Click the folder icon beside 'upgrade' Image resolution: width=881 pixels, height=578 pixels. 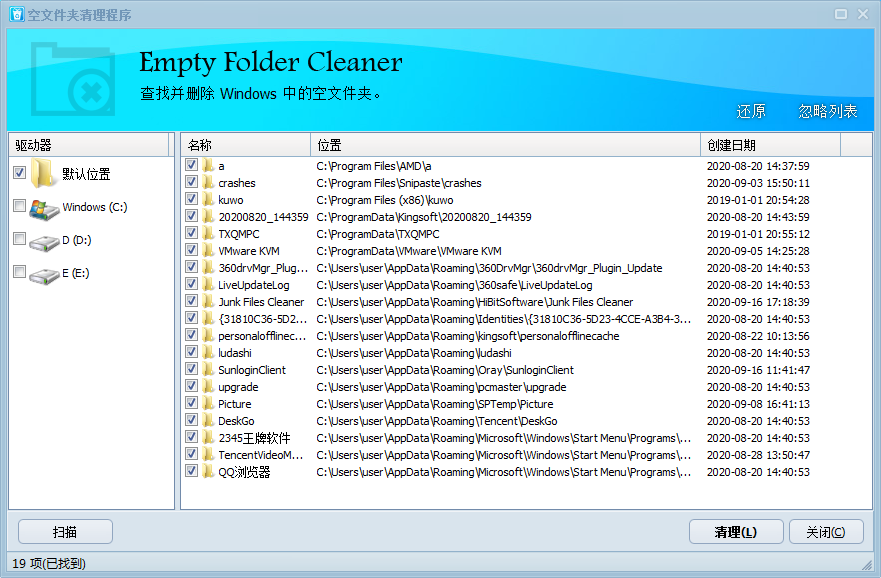pyautogui.click(x=209, y=386)
